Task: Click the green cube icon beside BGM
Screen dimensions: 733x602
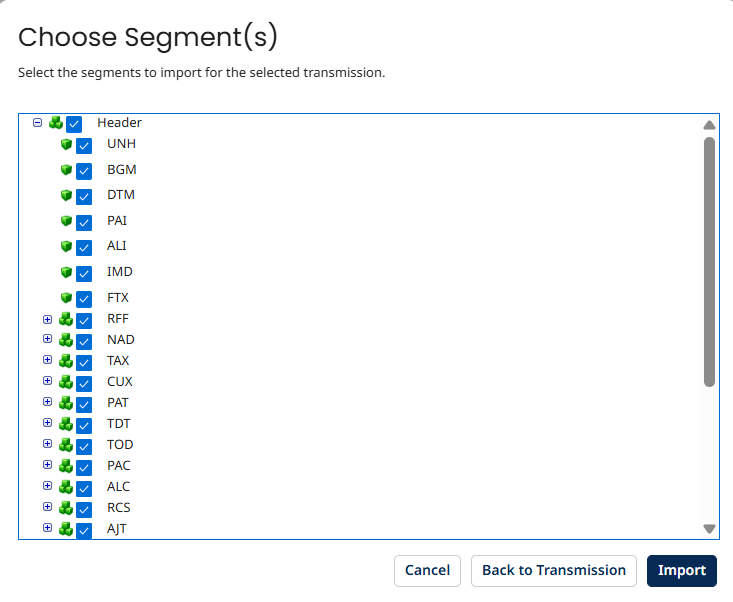Action: click(66, 170)
